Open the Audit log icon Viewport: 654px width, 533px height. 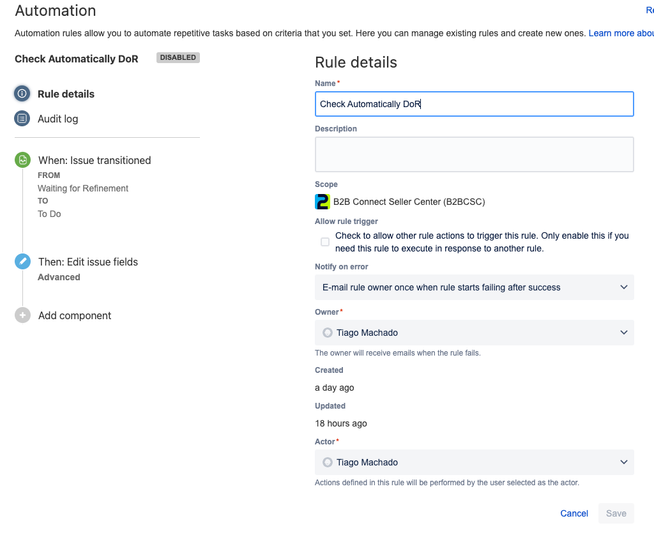point(22,118)
